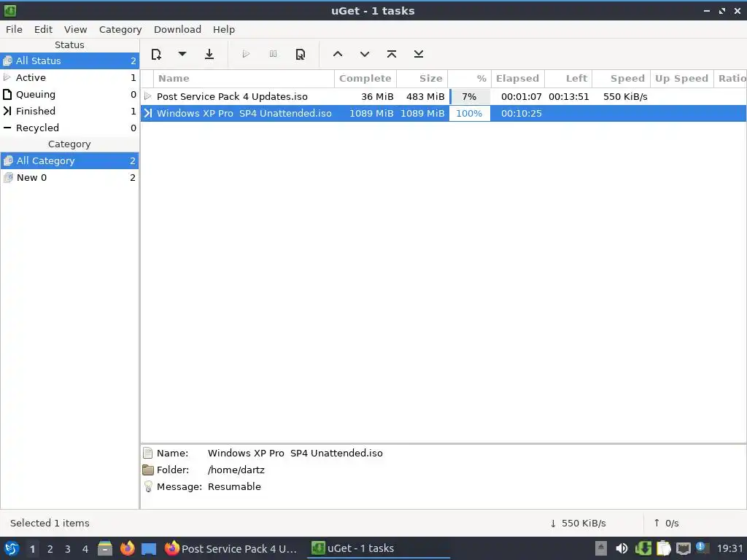Click the network monitor tray icon
Image resolution: width=747 pixels, height=560 pixels.
[x=683, y=548]
